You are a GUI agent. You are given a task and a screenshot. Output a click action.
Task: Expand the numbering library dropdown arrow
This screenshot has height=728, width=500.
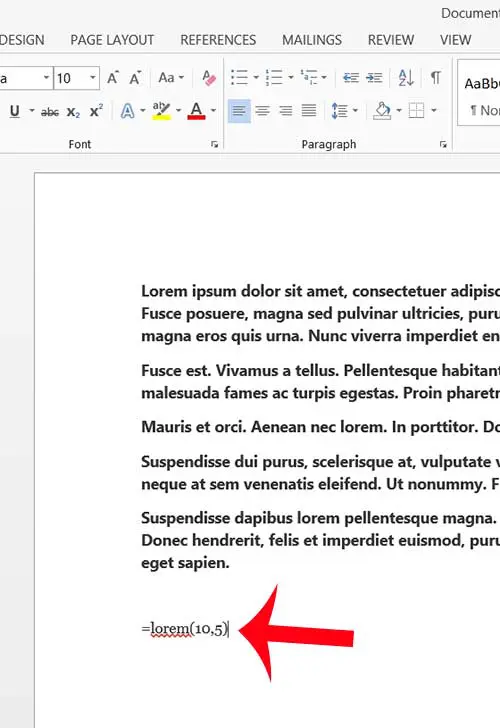(291, 78)
